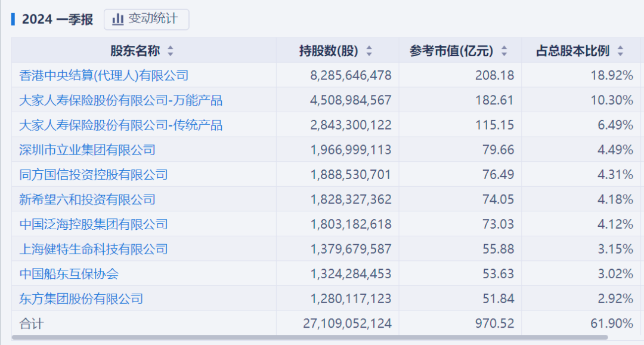Sort by 参考市值(亿元) column arrows
Screen dimensions: 644x345
pyautogui.click(x=504, y=51)
